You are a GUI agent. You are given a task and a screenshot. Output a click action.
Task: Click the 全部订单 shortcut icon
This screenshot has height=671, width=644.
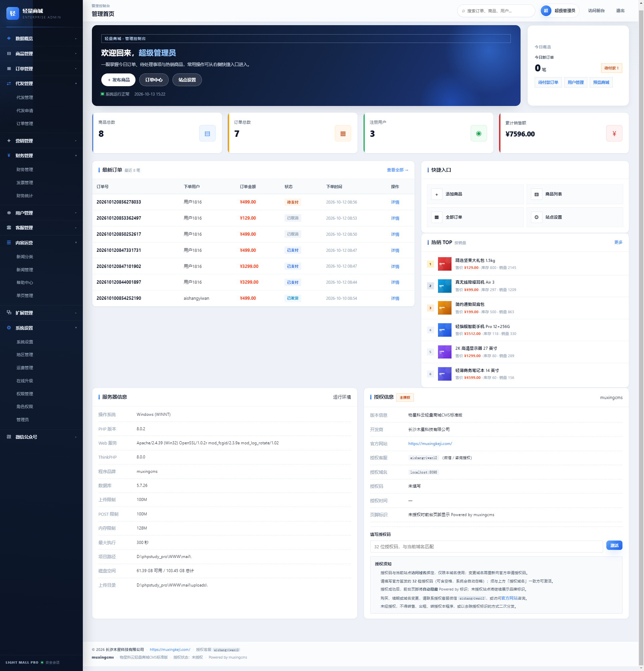click(x=436, y=217)
